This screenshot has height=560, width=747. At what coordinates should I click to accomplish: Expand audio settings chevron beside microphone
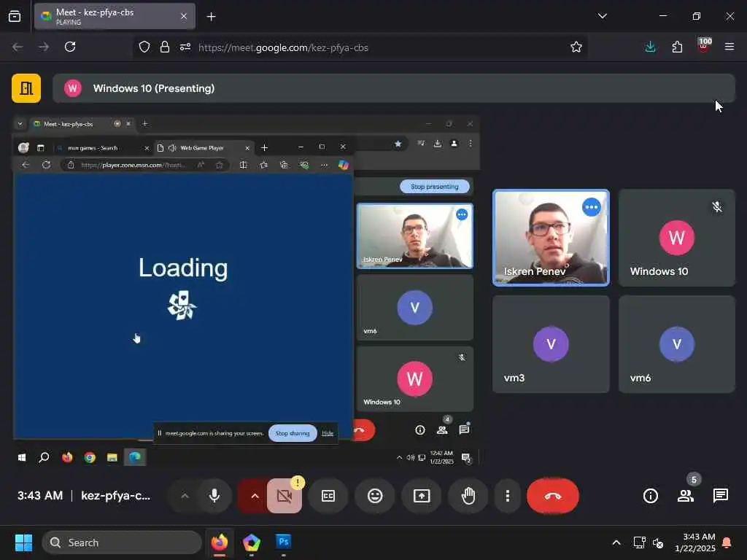click(x=185, y=496)
